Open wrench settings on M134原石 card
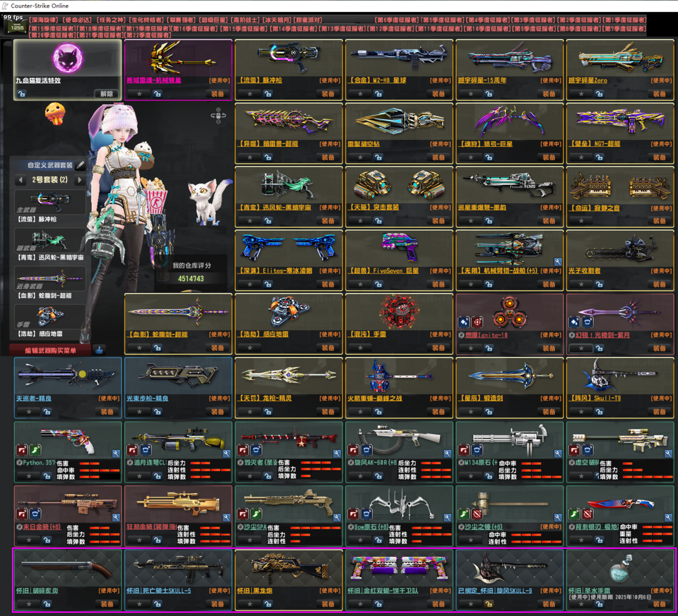Screen dimensions: 678x616 coord(558,454)
